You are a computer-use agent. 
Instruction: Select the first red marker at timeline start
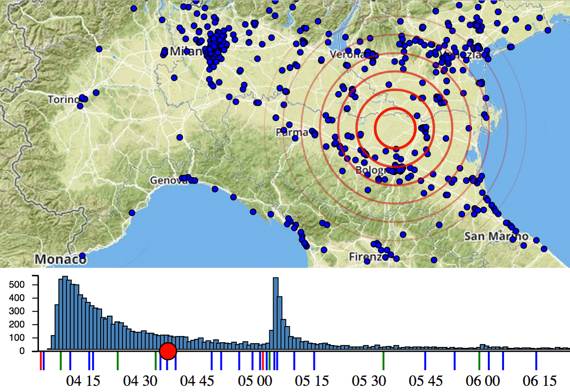click(41, 360)
